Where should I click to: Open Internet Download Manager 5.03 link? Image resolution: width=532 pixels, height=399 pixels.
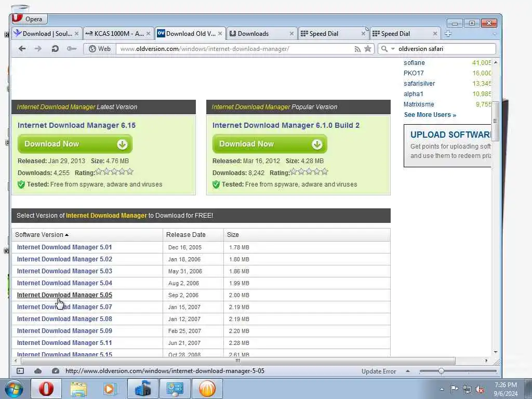coord(64,271)
